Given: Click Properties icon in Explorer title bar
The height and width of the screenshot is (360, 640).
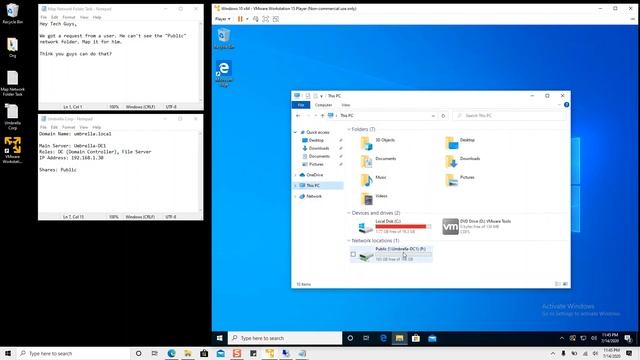Looking at the screenshot, I should [308, 96].
